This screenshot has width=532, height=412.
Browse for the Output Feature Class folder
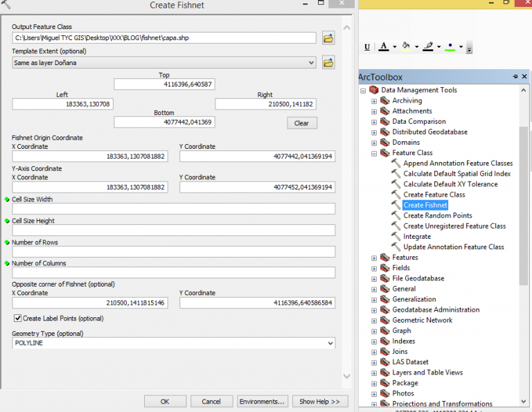[328, 38]
